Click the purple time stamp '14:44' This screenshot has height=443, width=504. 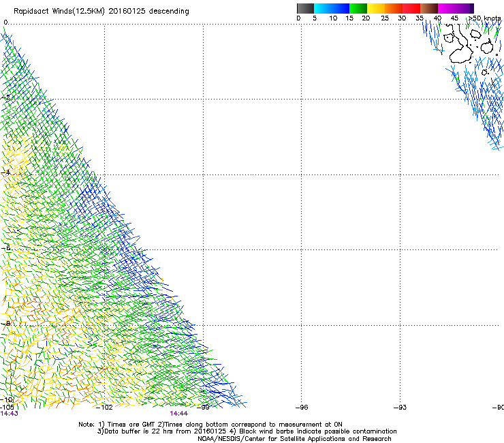click(x=178, y=414)
